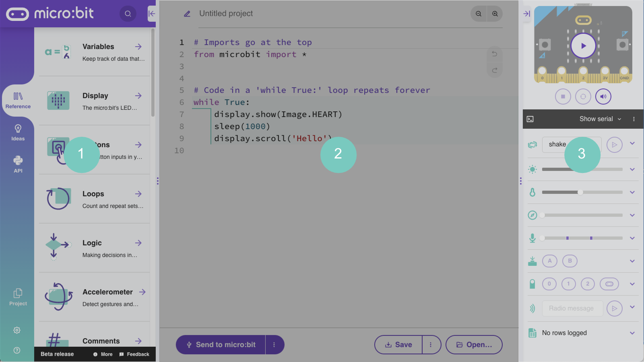The width and height of the screenshot is (644, 362).
Task: Mute the simulator audio
Action: coord(603,97)
